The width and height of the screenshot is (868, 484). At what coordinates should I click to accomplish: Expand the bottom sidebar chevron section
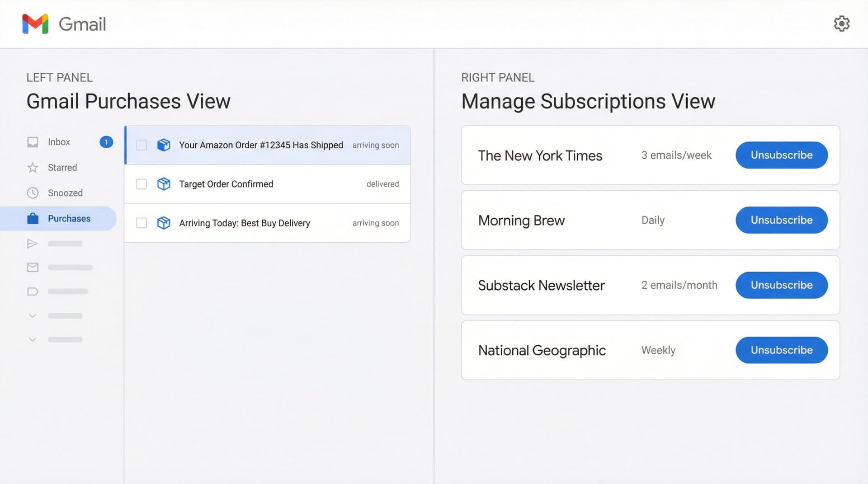[x=33, y=339]
